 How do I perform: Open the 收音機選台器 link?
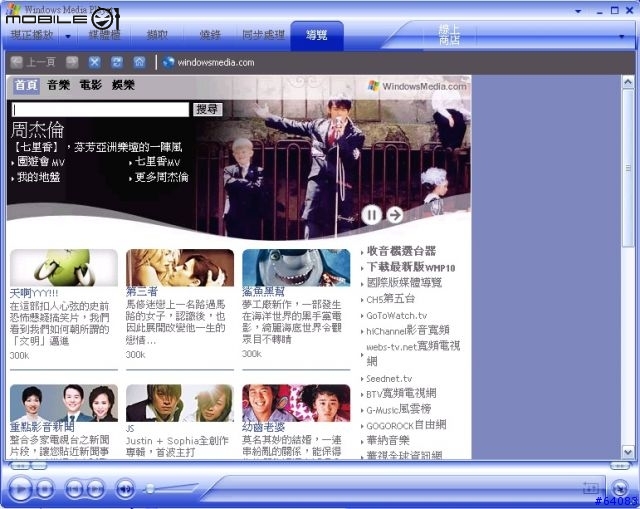click(401, 251)
